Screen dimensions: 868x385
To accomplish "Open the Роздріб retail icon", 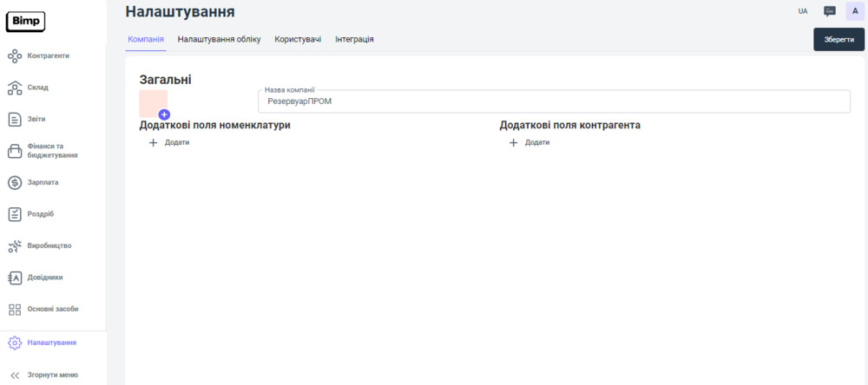I will pos(15,214).
